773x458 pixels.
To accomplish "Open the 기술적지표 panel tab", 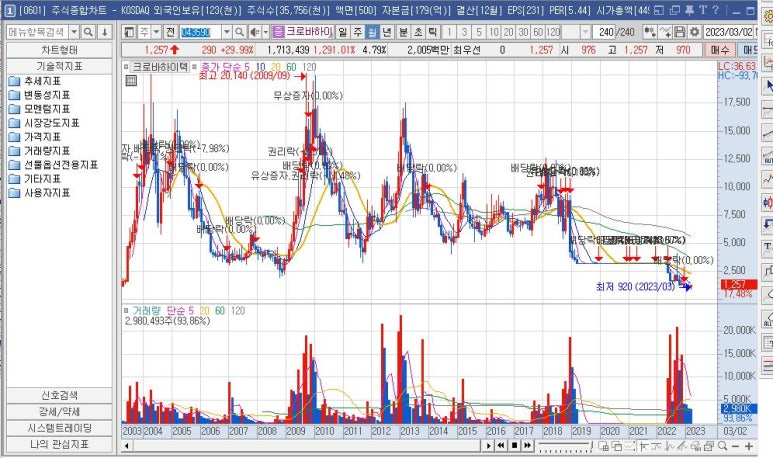I will (x=59, y=66).
